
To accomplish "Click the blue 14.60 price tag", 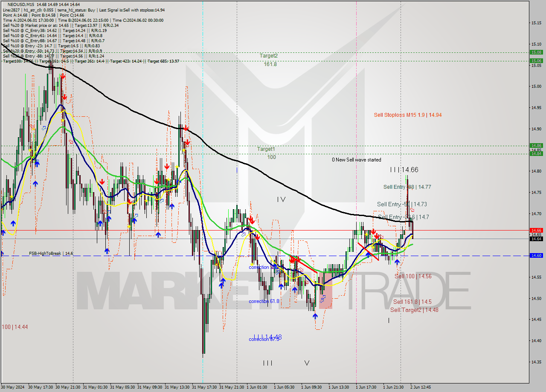I will click(536, 256).
